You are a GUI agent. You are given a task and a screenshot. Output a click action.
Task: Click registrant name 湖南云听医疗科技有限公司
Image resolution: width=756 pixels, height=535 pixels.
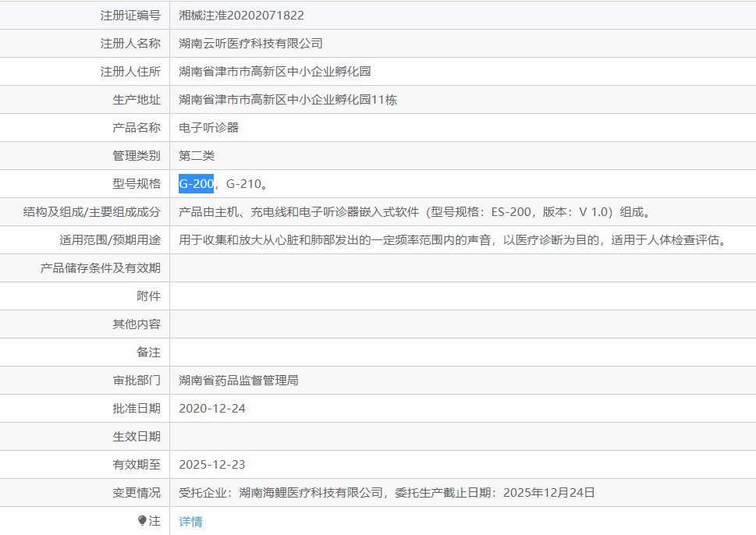[x=250, y=44]
